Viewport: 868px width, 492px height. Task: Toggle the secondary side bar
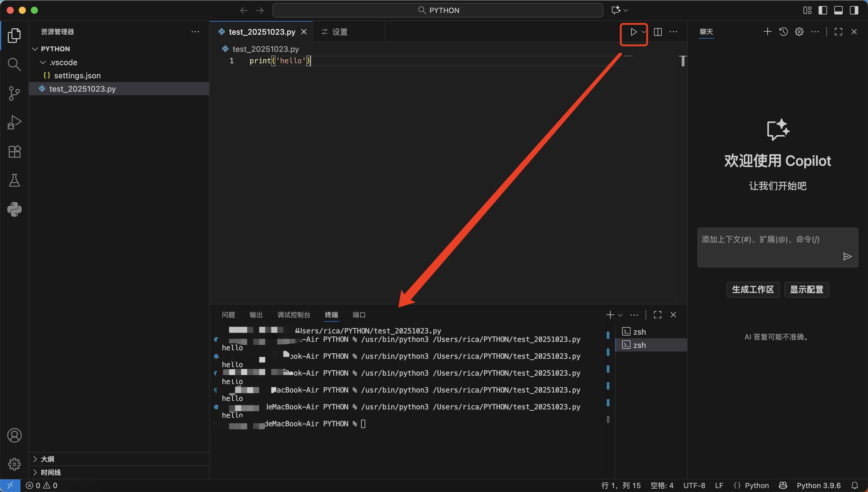pos(854,10)
